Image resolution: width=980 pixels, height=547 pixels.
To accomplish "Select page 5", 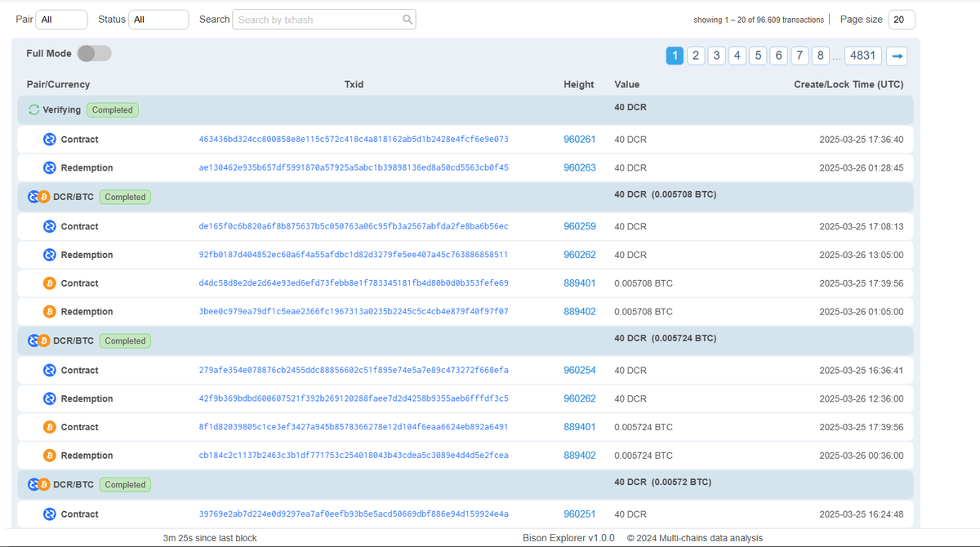I will pyautogui.click(x=758, y=56).
